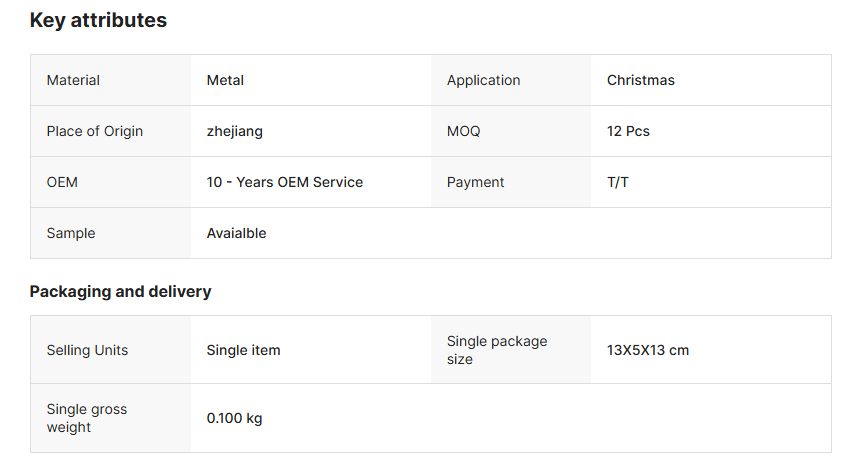The width and height of the screenshot is (843, 463).
Task: Select the Metal material value
Action: pyautogui.click(x=225, y=80)
